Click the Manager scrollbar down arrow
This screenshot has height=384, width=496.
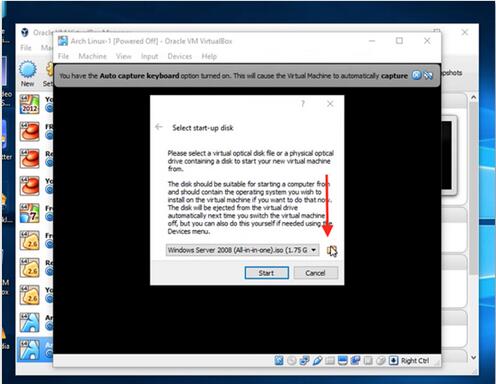473,358
